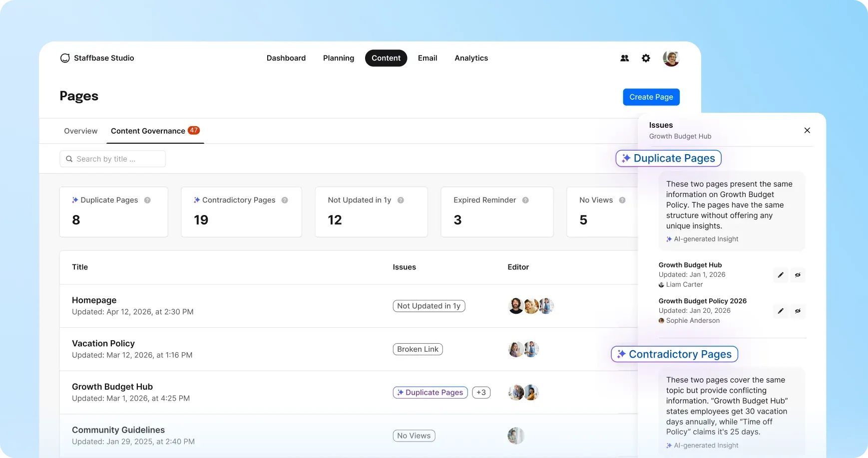Click the Search by title field
The width and height of the screenshot is (868, 458).
click(113, 159)
